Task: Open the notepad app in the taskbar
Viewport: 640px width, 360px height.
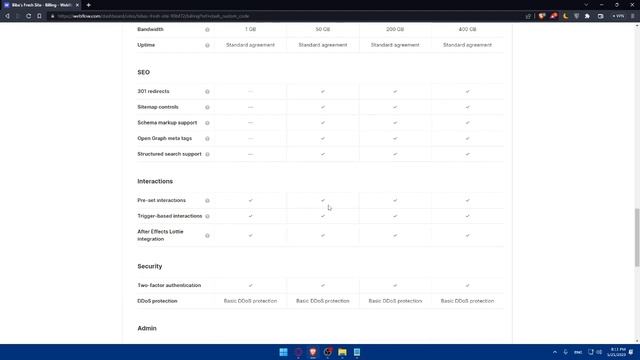Action: pos(357,352)
